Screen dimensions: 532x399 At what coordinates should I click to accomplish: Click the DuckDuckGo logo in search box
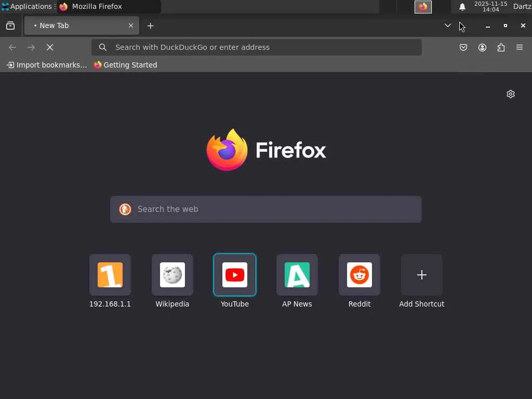tap(125, 209)
